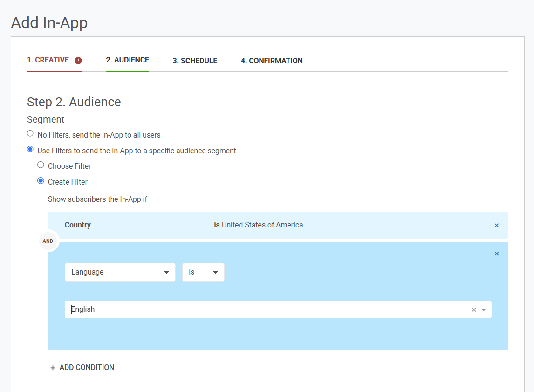
Task: Focus the English language value input field
Action: (x=266, y=309)
